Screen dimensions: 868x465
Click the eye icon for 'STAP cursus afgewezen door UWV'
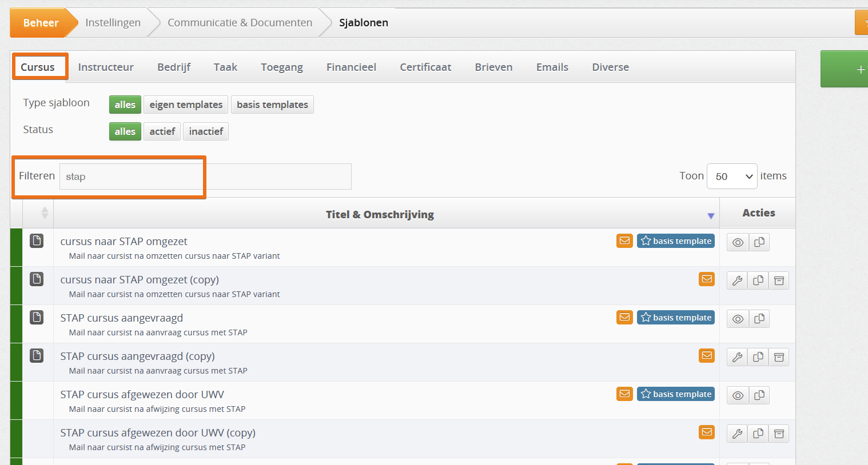tap(738, 395)
